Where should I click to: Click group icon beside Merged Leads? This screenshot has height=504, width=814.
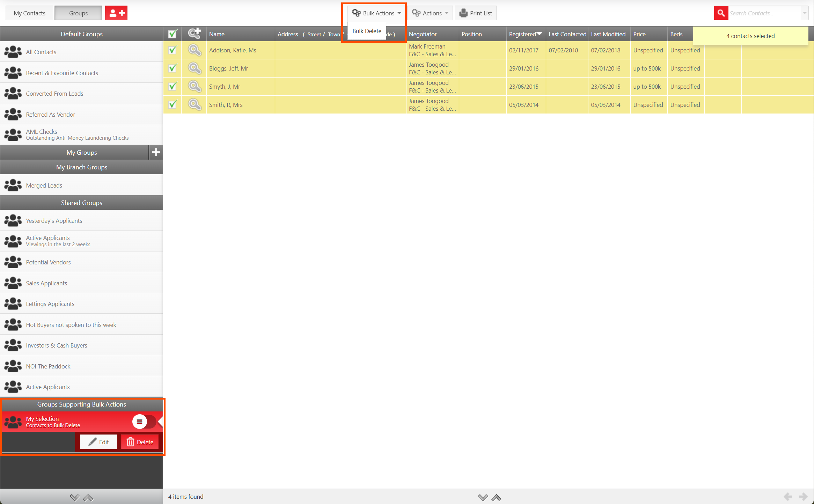(13, 185)
